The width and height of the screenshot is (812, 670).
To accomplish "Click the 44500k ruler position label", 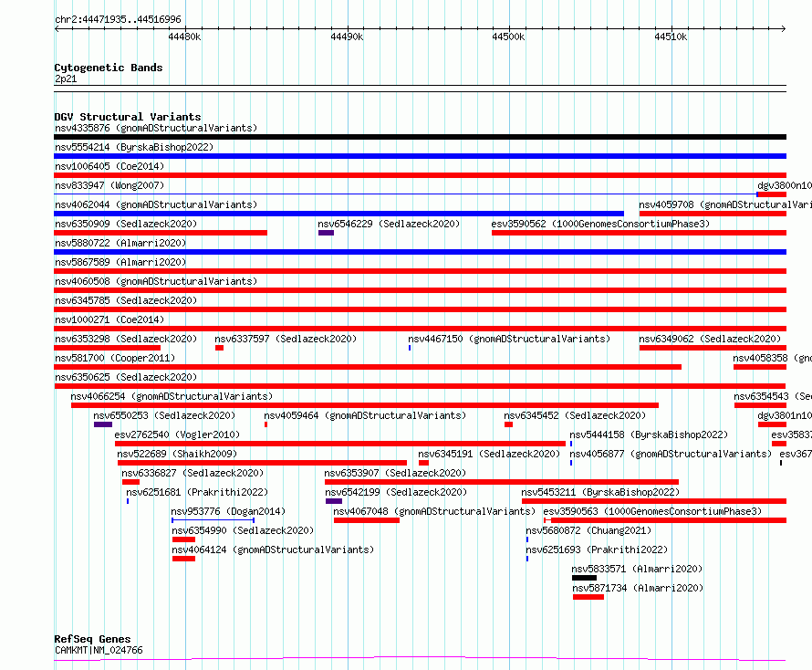I will tap(508, 37).
